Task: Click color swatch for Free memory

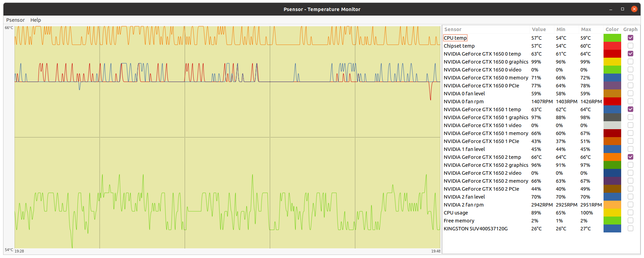Action: [612, 220]
